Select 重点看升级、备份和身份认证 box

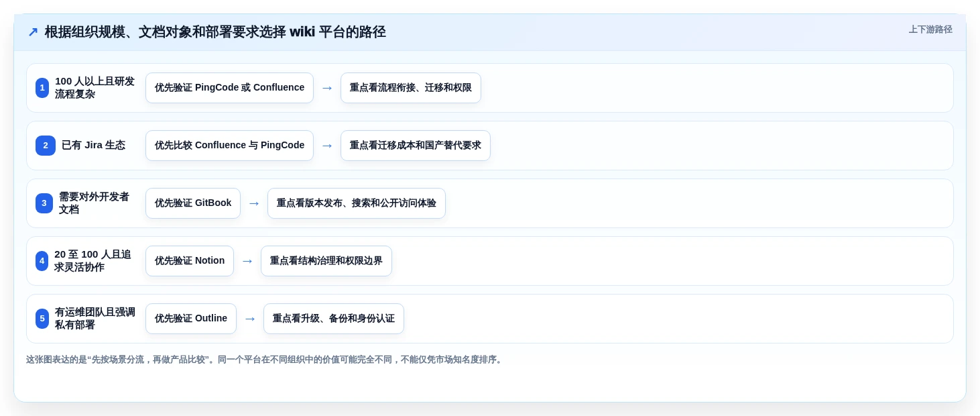click(x=334, y=319)
